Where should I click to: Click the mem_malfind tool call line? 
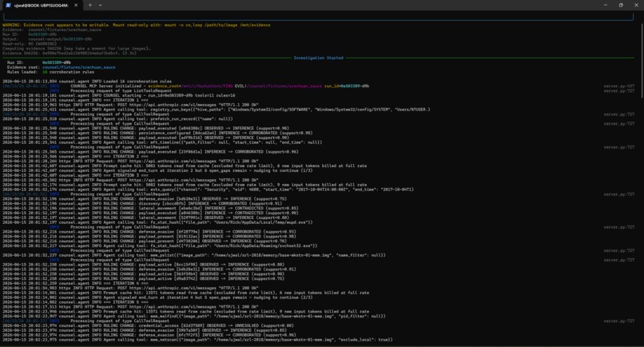[194, 317]
